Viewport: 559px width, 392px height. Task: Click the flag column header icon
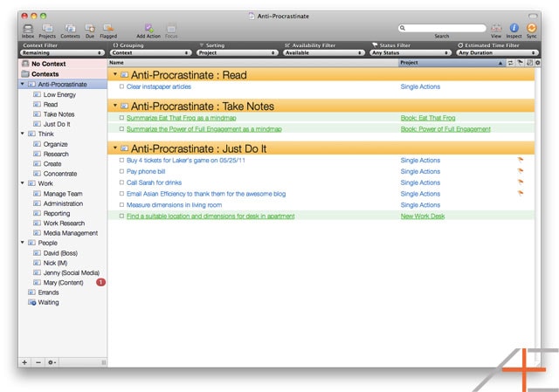pyautogui.click(x=521, y=63)
